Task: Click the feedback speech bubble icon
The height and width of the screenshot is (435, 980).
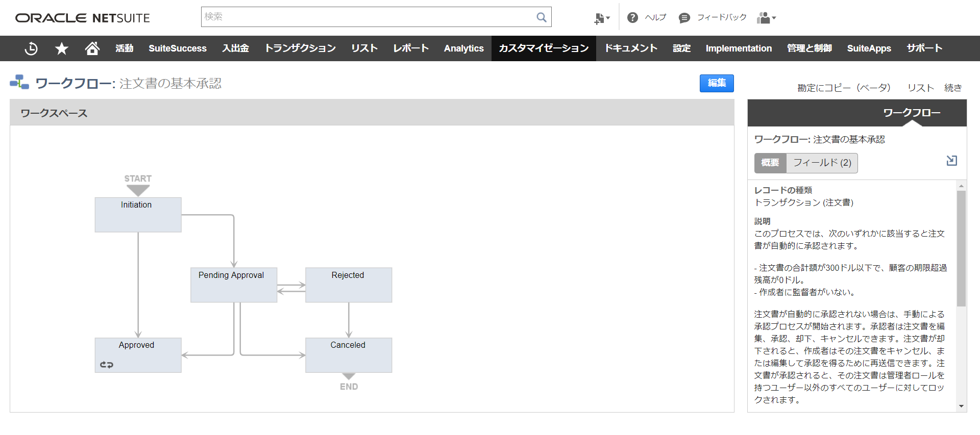Action: pyautogui.click(x=684, y=18)
